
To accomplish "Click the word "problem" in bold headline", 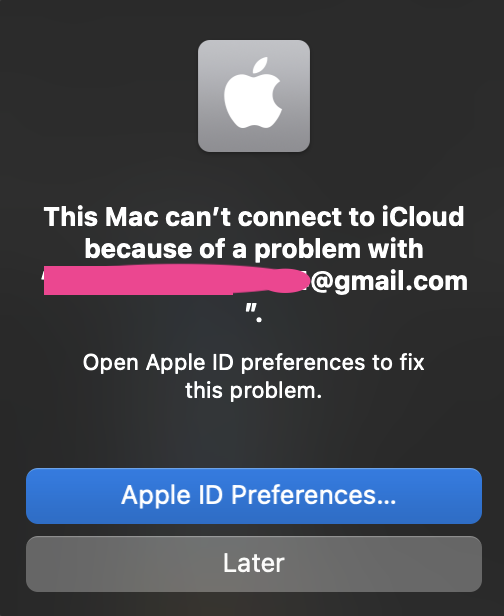I will click(x=307, y=250).
